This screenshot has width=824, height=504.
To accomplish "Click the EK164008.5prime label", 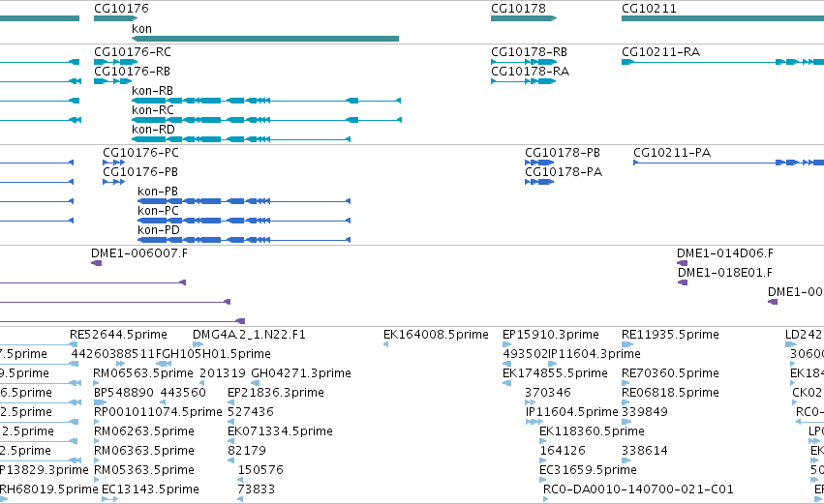I will click(436, 335).
